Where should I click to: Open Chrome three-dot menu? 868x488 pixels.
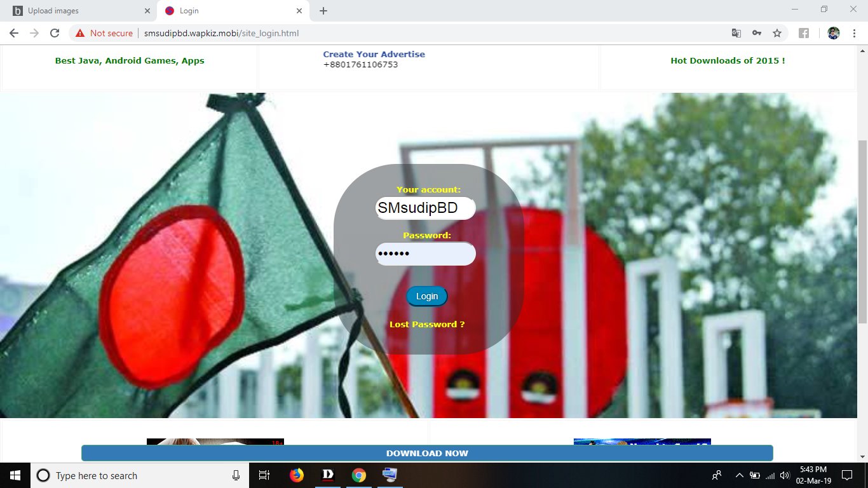click(854, 33)
